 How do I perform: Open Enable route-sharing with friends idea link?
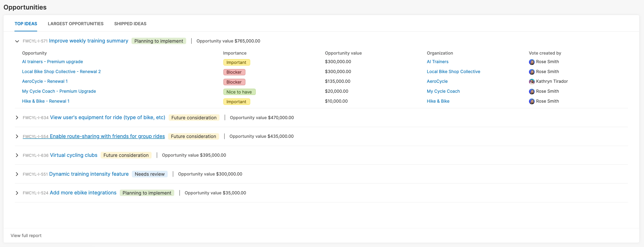click(x=107, y=136)
